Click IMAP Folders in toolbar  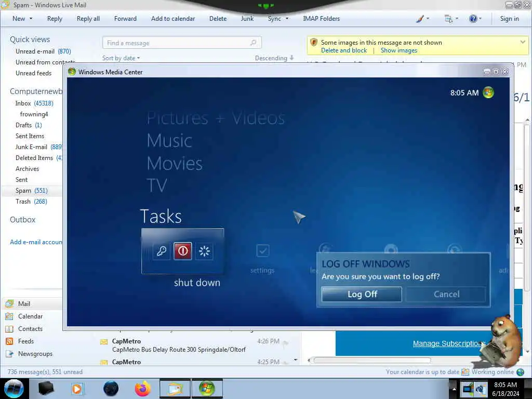click(321, 19)
